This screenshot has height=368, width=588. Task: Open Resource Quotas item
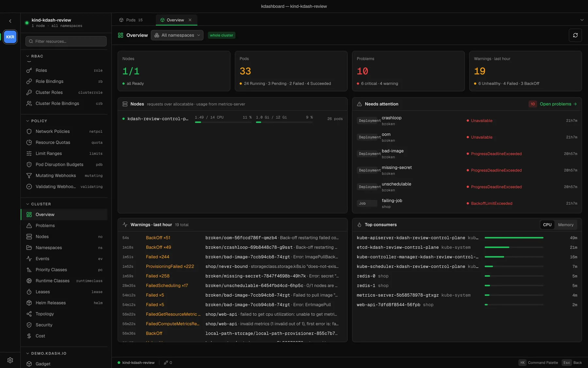(x=64, y=142)
